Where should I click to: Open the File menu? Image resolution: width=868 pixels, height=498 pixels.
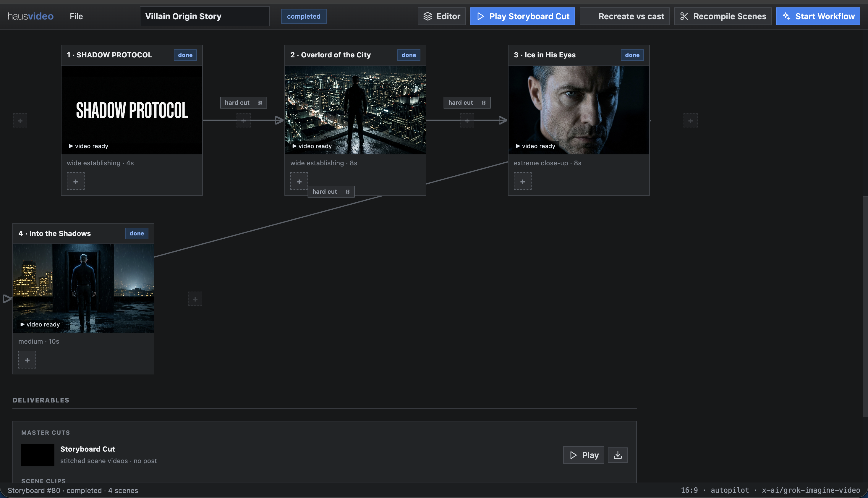76,16
